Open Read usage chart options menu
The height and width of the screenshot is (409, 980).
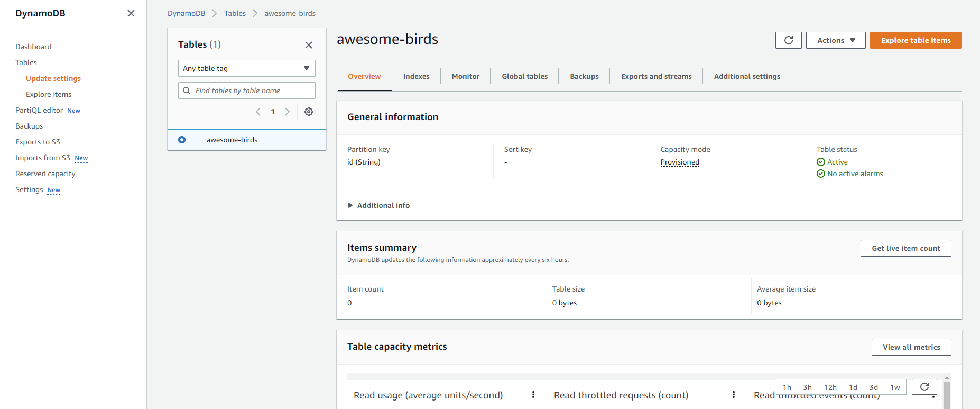click(x=533, y=395)
